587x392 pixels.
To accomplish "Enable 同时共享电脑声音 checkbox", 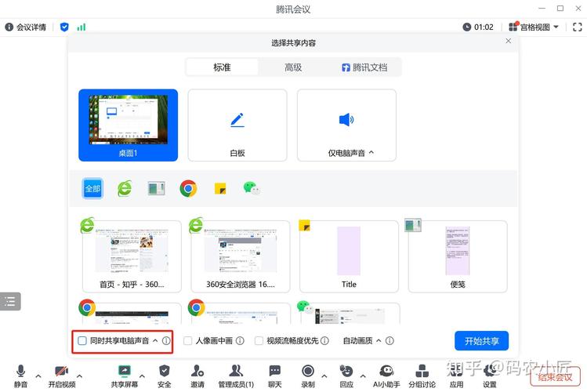I will point(82,341).
